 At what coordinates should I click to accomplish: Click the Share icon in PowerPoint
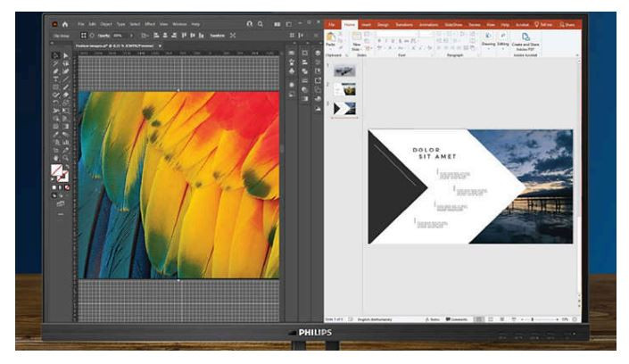point(567,25)
